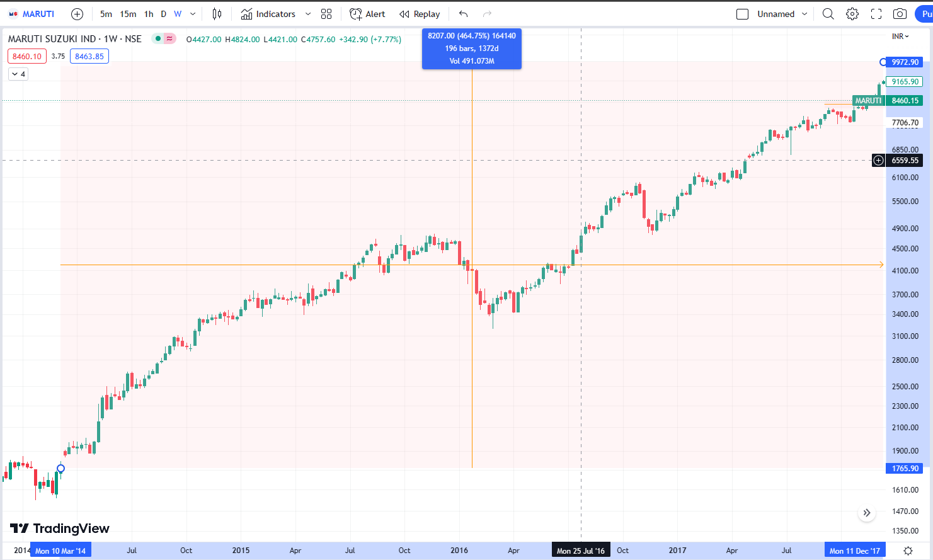This screenshot has height=560, width=933.
Task: Add a symbol to compare with plus icon
Action: click(77, 14)
